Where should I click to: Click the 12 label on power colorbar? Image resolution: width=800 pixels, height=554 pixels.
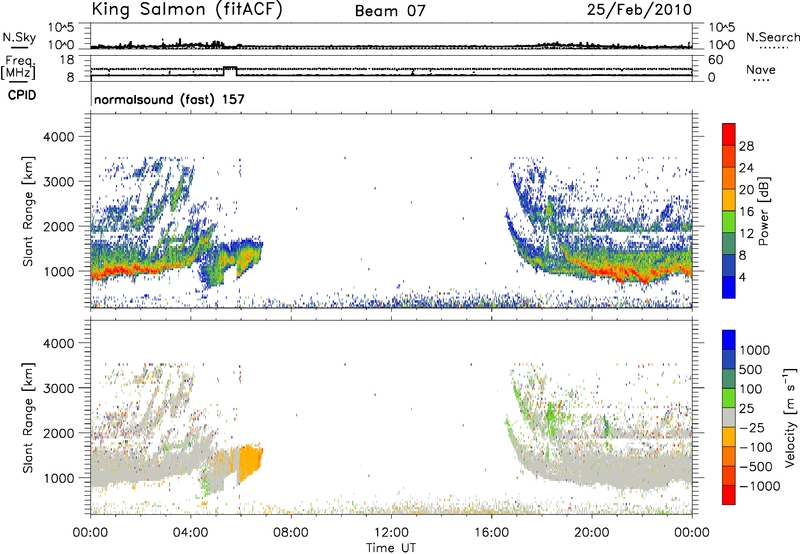click(x=746, y=234)
